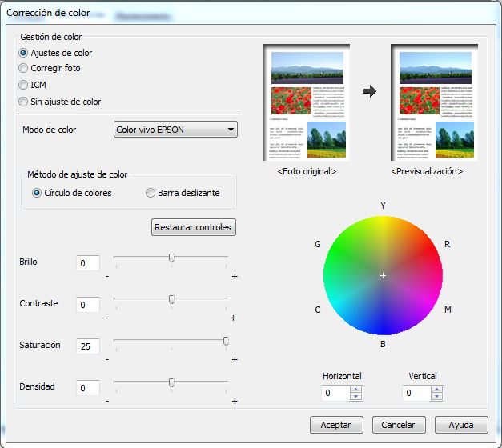Click the Densidad slider thumb
Screen dimensions: 502x448
click(x=171, y=382)
